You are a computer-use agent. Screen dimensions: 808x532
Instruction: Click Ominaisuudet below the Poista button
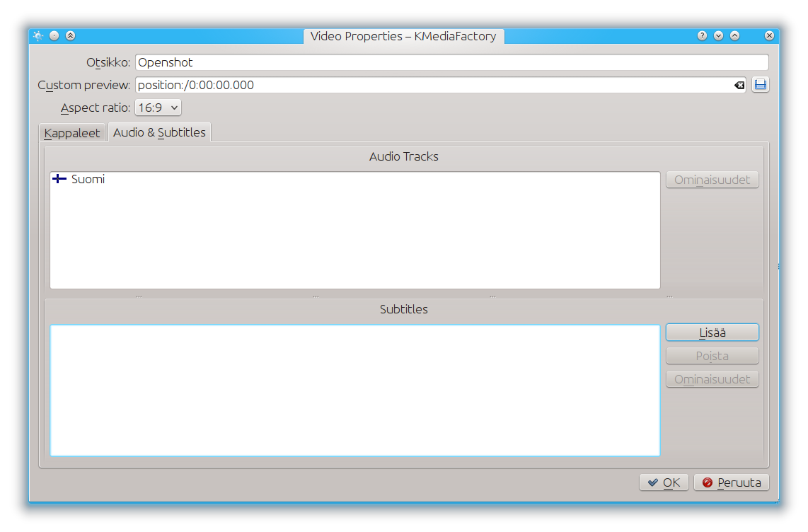pos(712,379)
